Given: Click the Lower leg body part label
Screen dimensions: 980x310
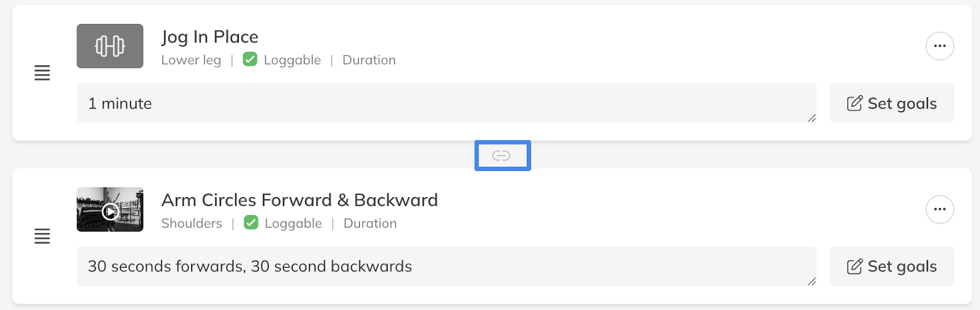Looking at the screenshot, I should [191, 60].
